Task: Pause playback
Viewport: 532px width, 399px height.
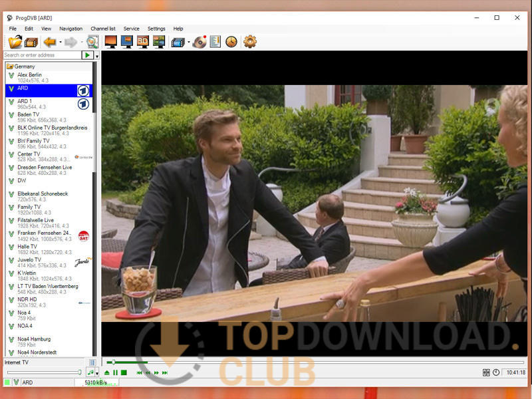Action: 115,372
